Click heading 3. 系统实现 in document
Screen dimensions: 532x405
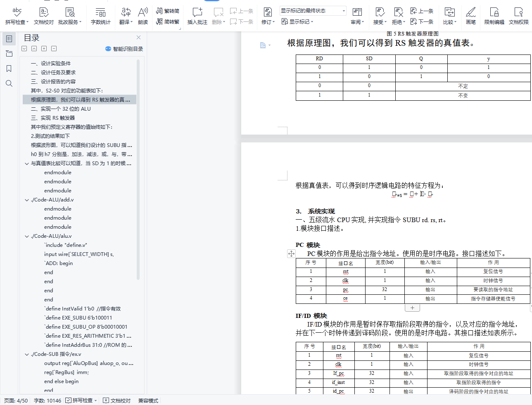point(315,211)
